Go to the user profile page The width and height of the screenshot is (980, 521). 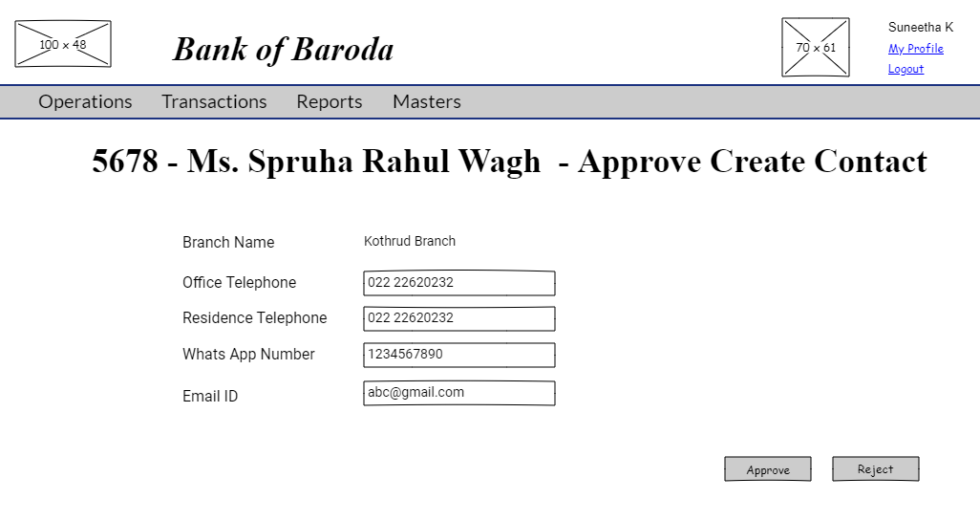[x=915, y=49]
